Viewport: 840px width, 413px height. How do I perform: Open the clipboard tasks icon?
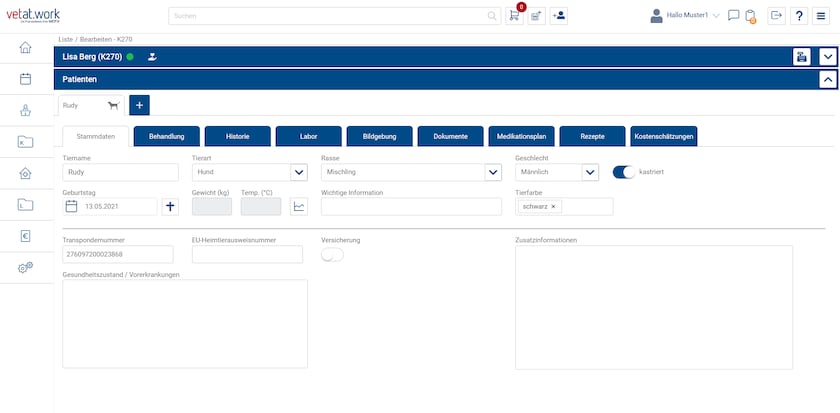751,16
